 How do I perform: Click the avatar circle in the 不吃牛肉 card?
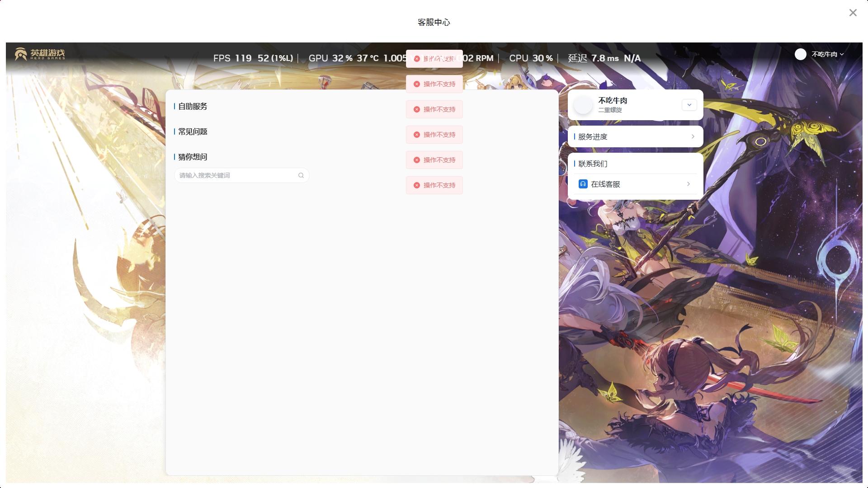[x=583, y=105]
